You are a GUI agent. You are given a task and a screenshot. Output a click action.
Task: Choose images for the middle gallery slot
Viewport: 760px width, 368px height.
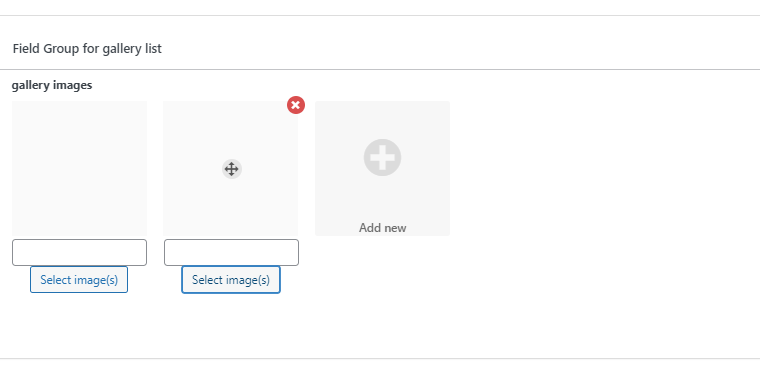click(x=231, y=280)
